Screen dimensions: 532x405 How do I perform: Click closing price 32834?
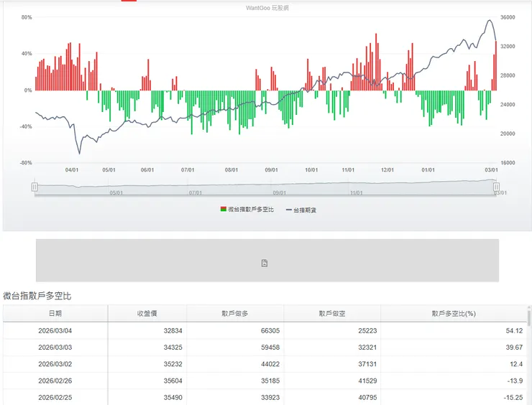pos(173,331)
